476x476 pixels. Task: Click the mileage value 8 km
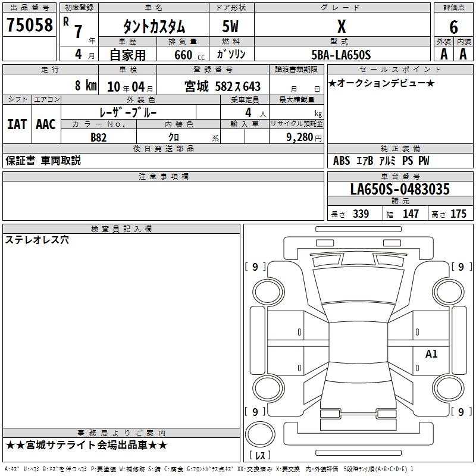85,86
